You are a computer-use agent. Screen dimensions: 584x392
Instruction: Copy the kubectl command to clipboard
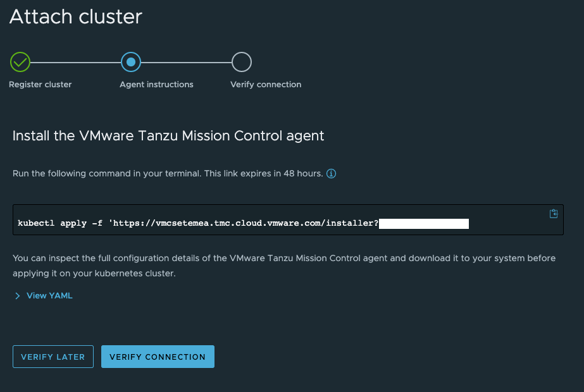pyautogui.click(x=554, y=214)
